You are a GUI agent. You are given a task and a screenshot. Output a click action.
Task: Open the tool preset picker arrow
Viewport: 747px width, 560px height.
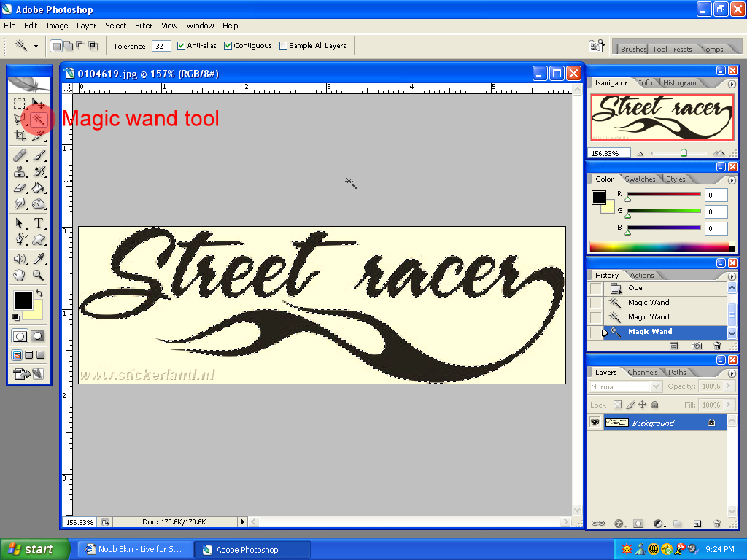(36, 46)
